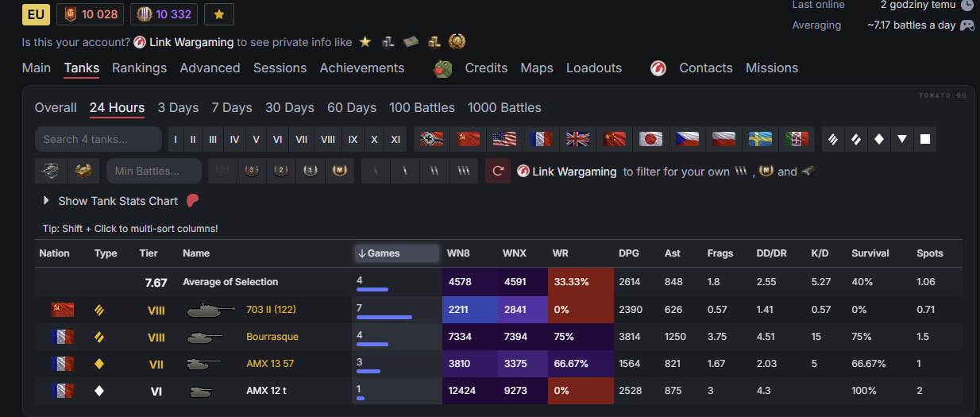Screen dimensions: 980x417
Task: Click Link Wargaming next to reset button
Action: [x=574, y=172]
